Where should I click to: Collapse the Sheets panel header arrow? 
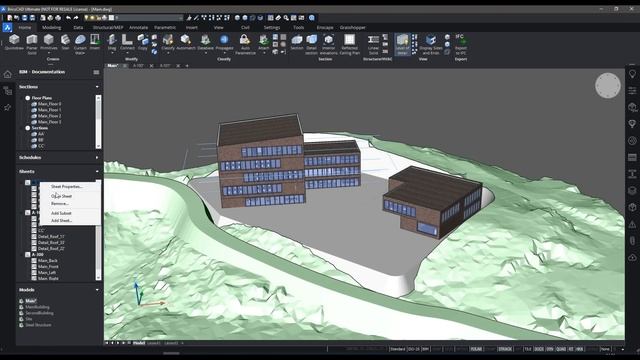pyautogui.click(x=97, y=171)
